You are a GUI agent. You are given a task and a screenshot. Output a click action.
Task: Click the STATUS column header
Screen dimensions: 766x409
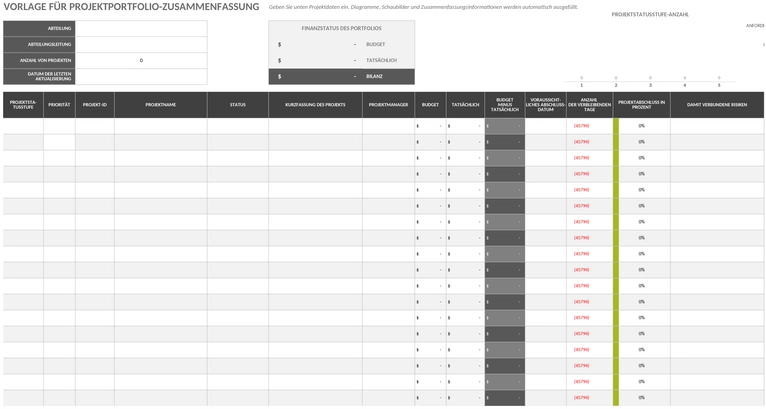tap(238, 105)
